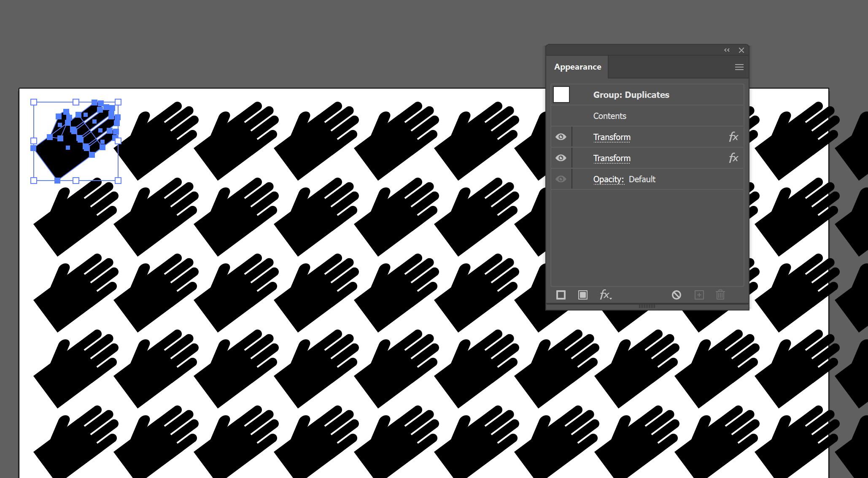Toggle visibility of the second Transform effect
The width and height of the screenshot is (868, 478).
point(561,158)
